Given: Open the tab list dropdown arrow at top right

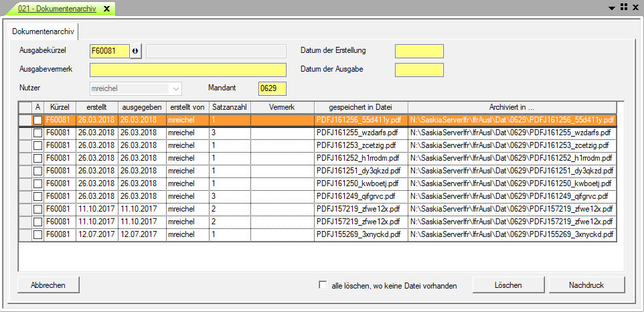Looking at the screenshot, I should (611, 7).
